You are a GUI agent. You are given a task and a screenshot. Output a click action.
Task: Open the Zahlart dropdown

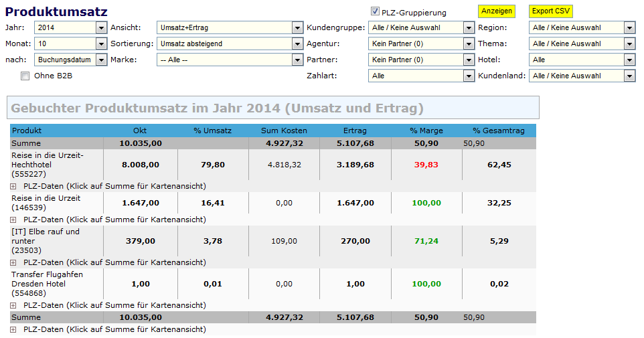[421, 76]
